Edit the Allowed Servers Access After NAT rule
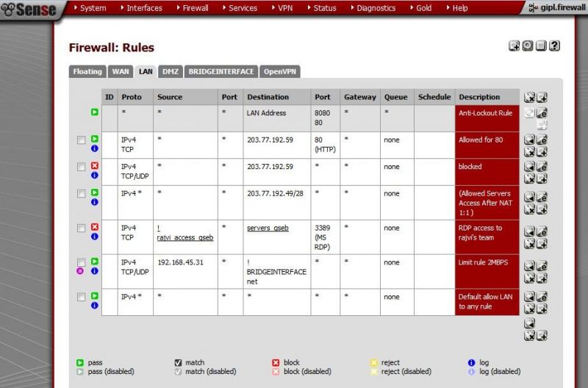The image size is (588, 388). (542, 197)
